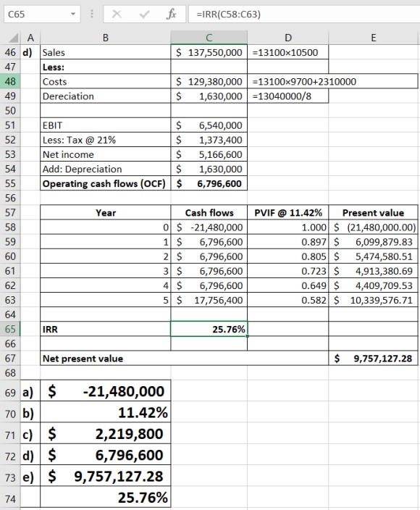Click the Cancel (X) formula bar icon
The height and width of the screenshot is (510, 420).
tap(117, 14)
